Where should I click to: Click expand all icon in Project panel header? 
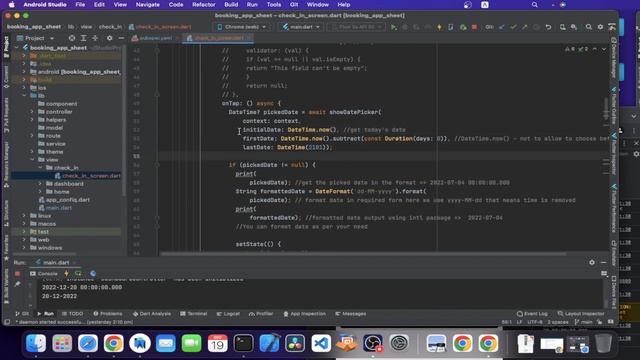pos(83,38)
